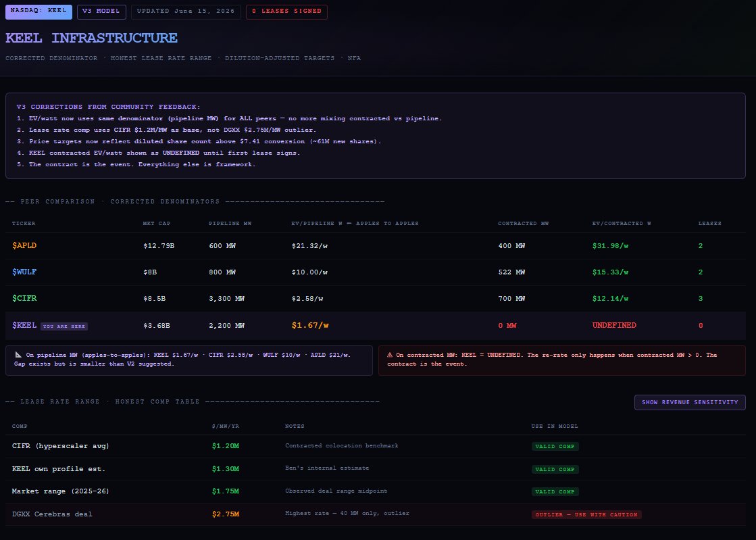Screen dimensions: 756x540
Task: Click the $31.98/w contracted value
Action: 610,246
